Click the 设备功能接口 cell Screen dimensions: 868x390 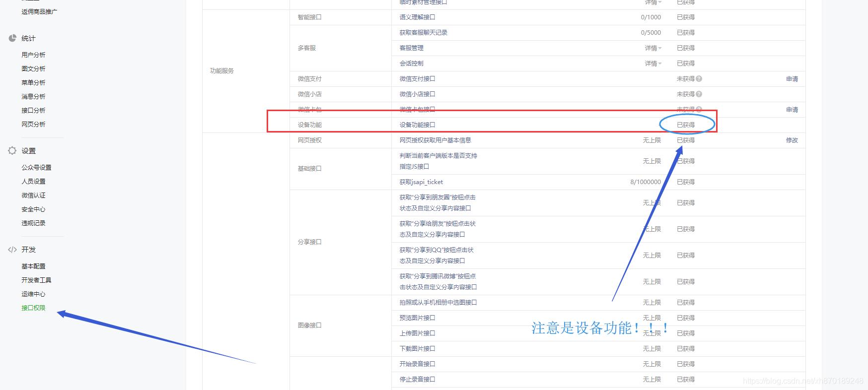point(418,125)
